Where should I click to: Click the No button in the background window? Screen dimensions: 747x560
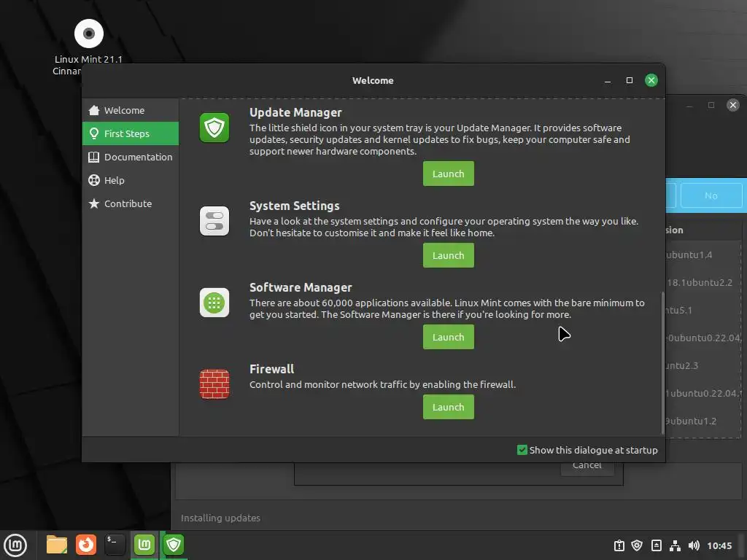(x=711, y=195)
